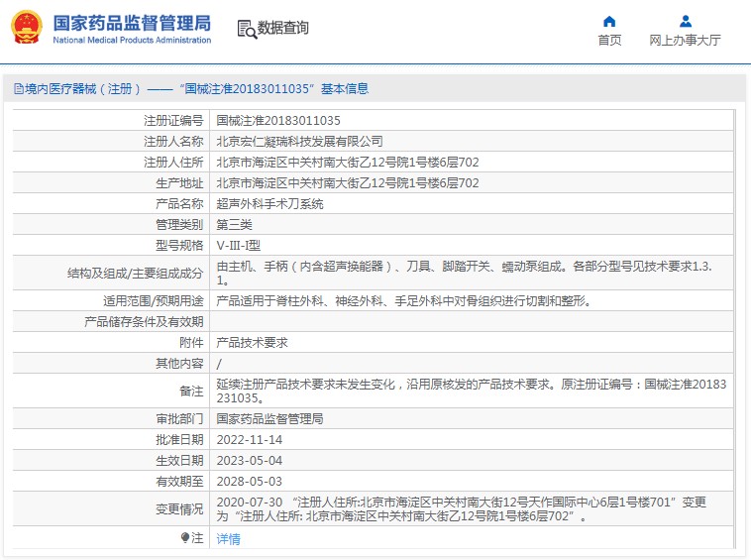Click the 网上办事大厅 person icon
This screenshot has width=751, height=560.
[x=685, y=21]
